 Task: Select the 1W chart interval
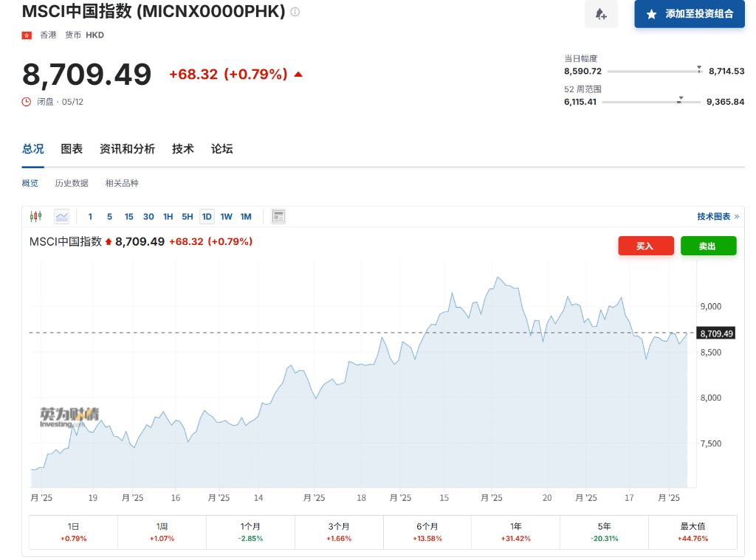(x=226, y=216)
